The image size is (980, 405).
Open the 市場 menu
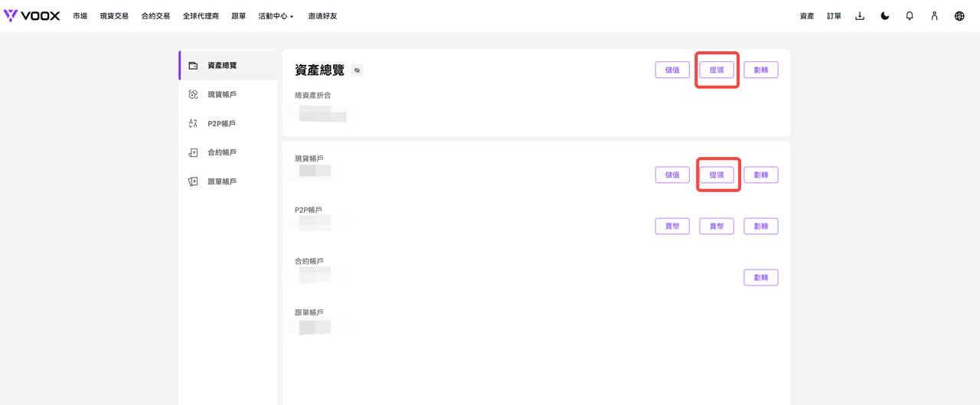click(x=80, y=16)
